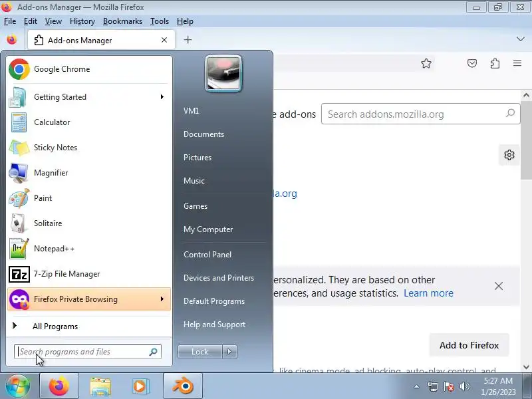Open Paint from the Start menu
Screen dimensions: 532x399
(89, 198)
